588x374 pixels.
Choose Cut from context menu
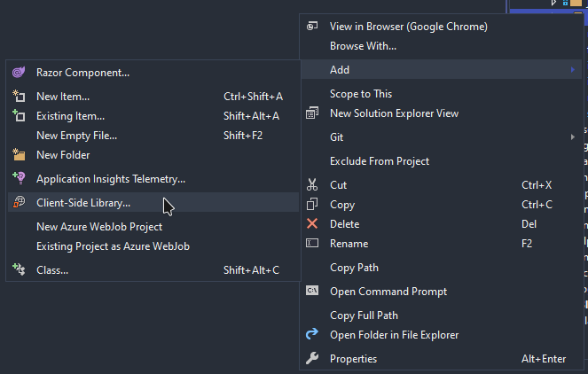tap(442, 184)
